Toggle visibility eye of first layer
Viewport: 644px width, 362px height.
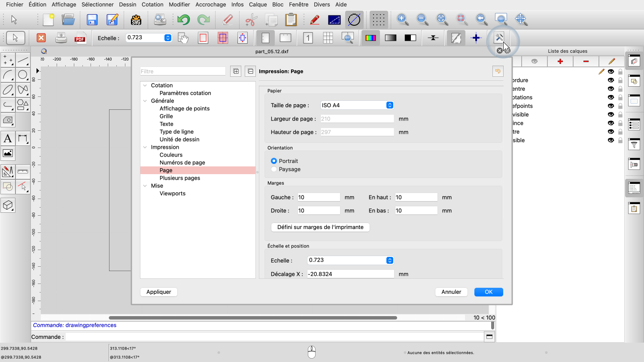coord(611,72)
